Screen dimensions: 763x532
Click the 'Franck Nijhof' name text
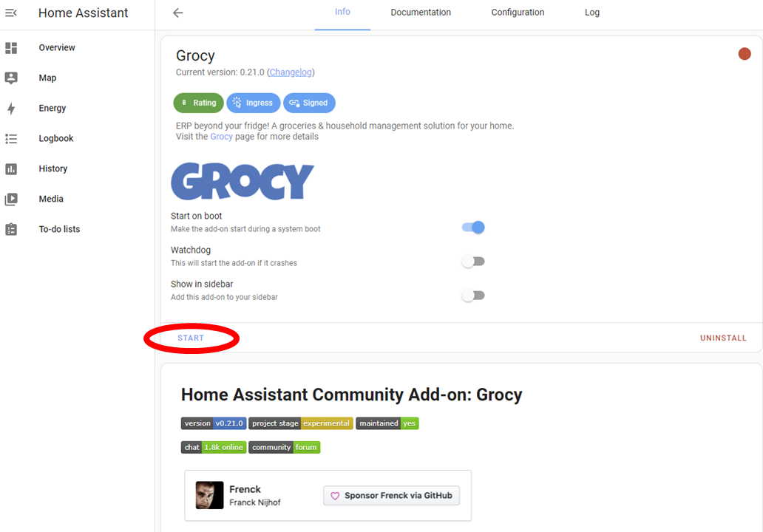255,502
